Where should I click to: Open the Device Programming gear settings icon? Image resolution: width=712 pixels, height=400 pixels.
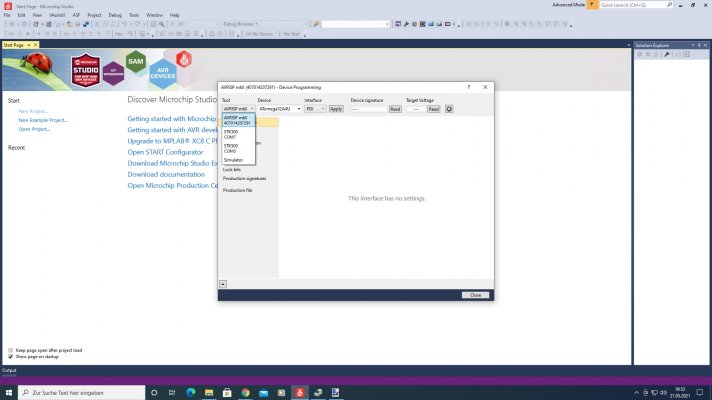(449, 109)
